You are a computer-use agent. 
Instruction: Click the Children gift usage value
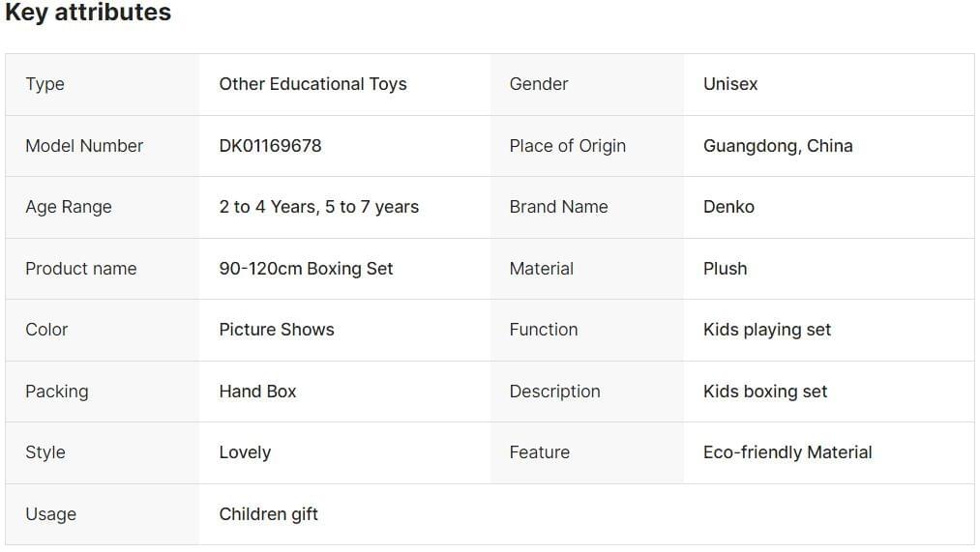pyautogui.click(x=268, y=514)
